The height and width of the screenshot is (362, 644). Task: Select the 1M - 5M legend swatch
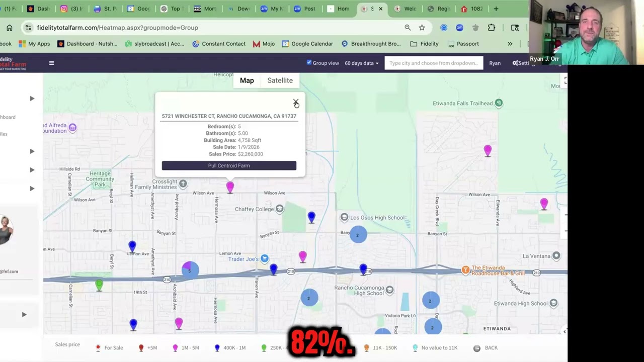pos(175,348)
